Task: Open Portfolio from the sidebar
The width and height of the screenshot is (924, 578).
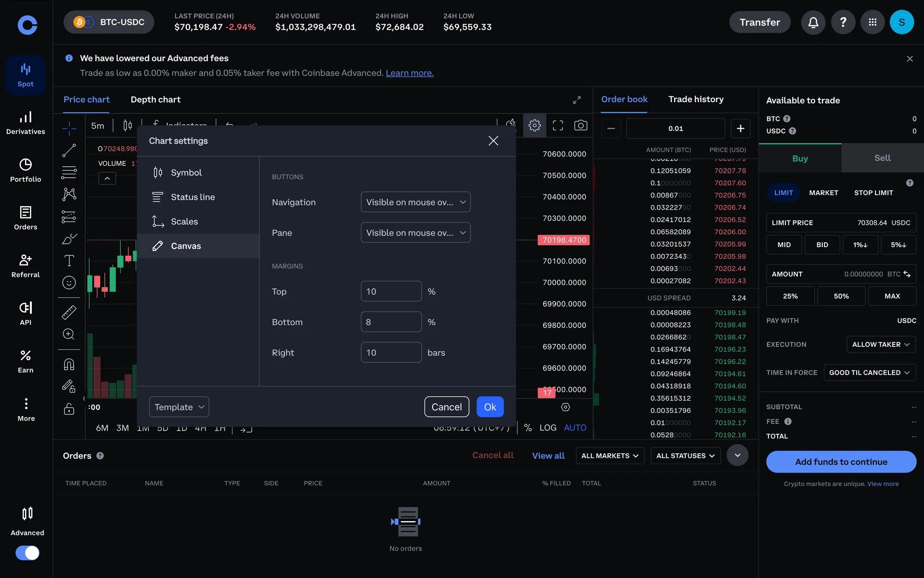Action: click(26, 170)
